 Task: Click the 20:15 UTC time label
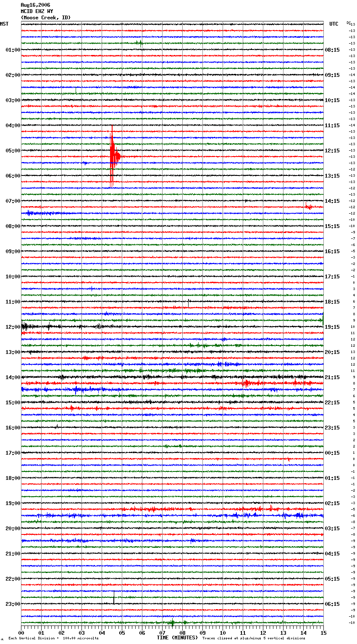point(332,352)
